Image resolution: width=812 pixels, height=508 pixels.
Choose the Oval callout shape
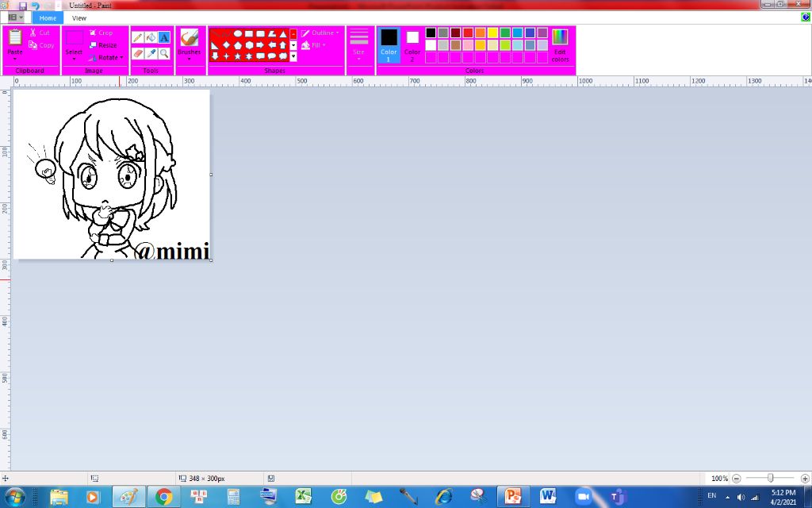[x=272, y=56]
